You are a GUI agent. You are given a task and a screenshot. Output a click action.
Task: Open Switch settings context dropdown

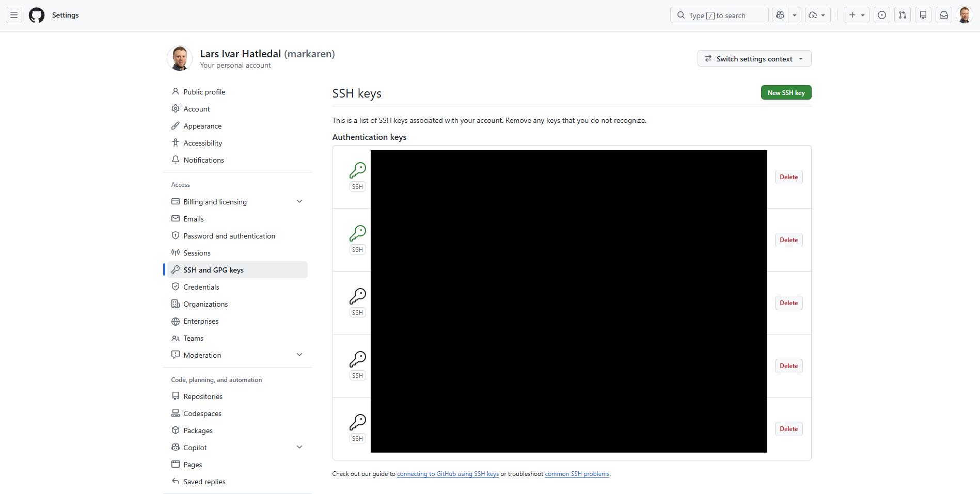coord(754,58)
